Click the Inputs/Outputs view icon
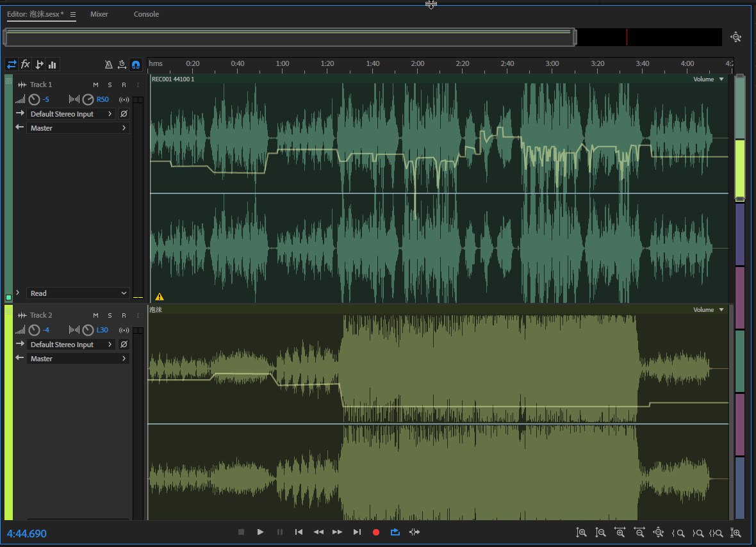This screenshot has height=547, width=756. (12, 64)
